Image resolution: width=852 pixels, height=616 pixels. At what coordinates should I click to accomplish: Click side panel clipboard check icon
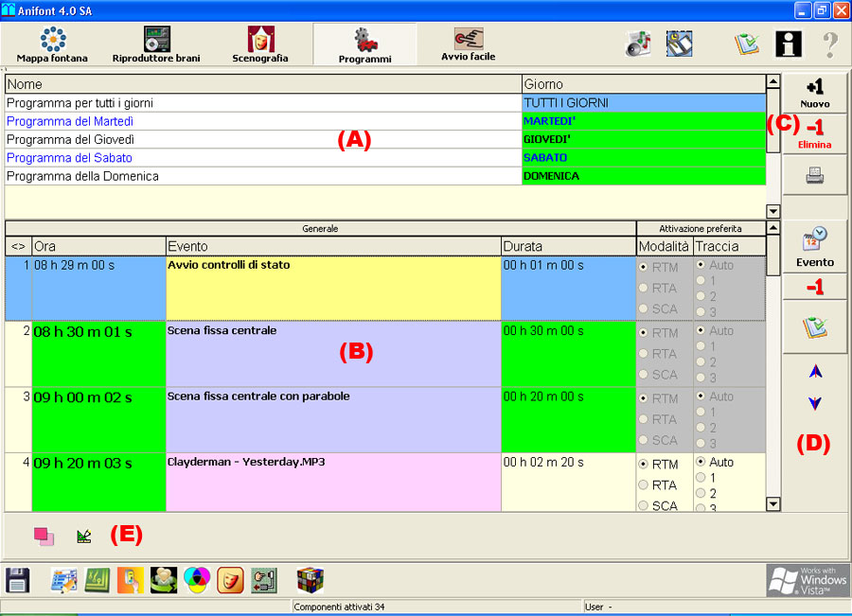click(x=814, y=327)
